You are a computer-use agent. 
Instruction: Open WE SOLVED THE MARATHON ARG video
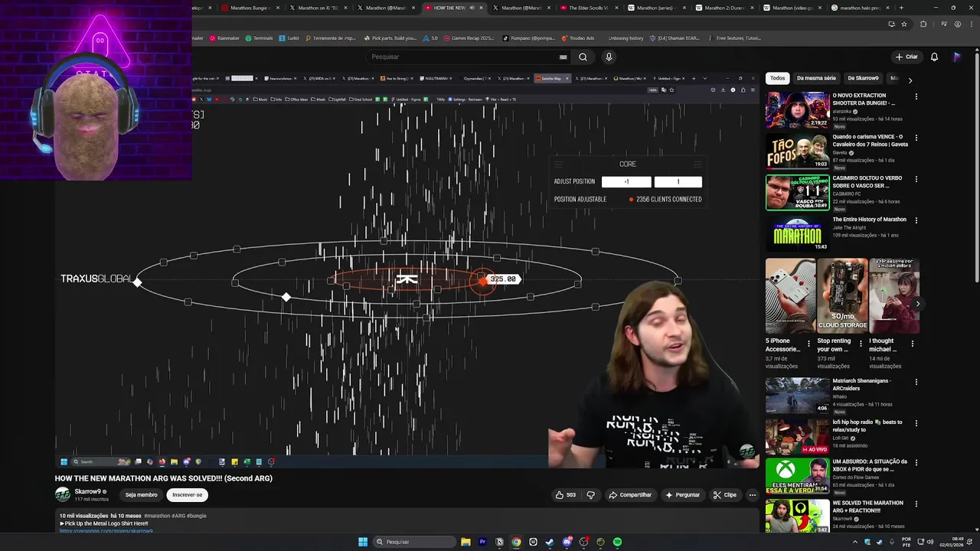coord(797,516)
